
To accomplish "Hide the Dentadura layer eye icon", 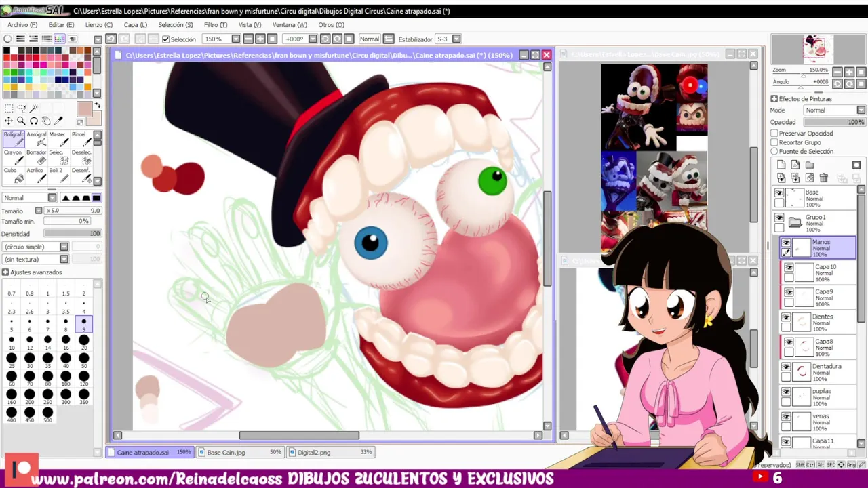I will (x=786, y=367).
